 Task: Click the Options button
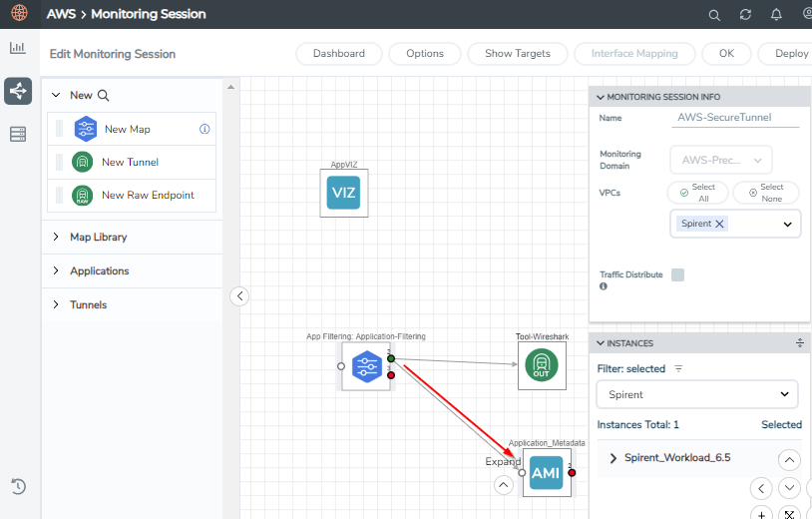(x=425, y=53)
